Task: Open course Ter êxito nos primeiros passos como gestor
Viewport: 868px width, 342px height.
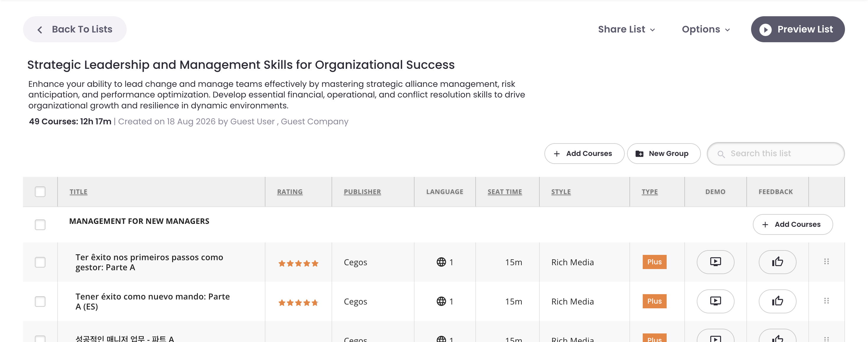Action: pos(149,262)
